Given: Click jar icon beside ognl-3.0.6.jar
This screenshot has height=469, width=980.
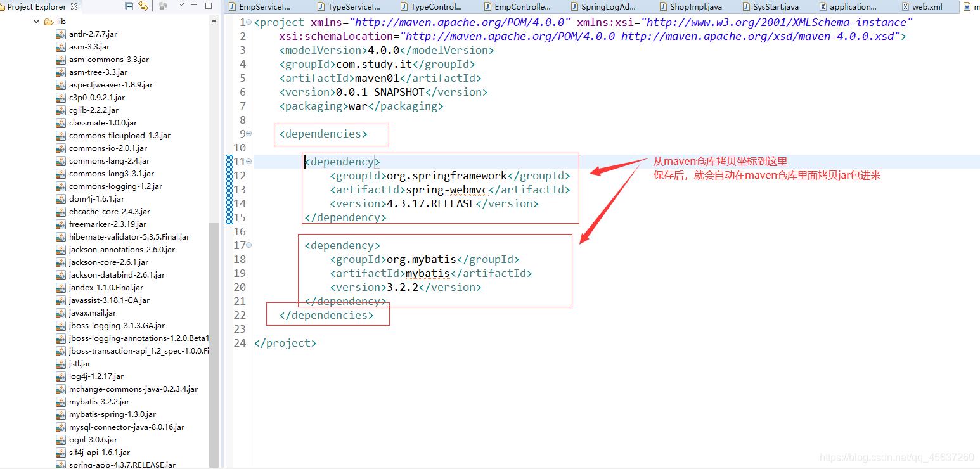Looking at the screenshot, I should pos(61,440).
